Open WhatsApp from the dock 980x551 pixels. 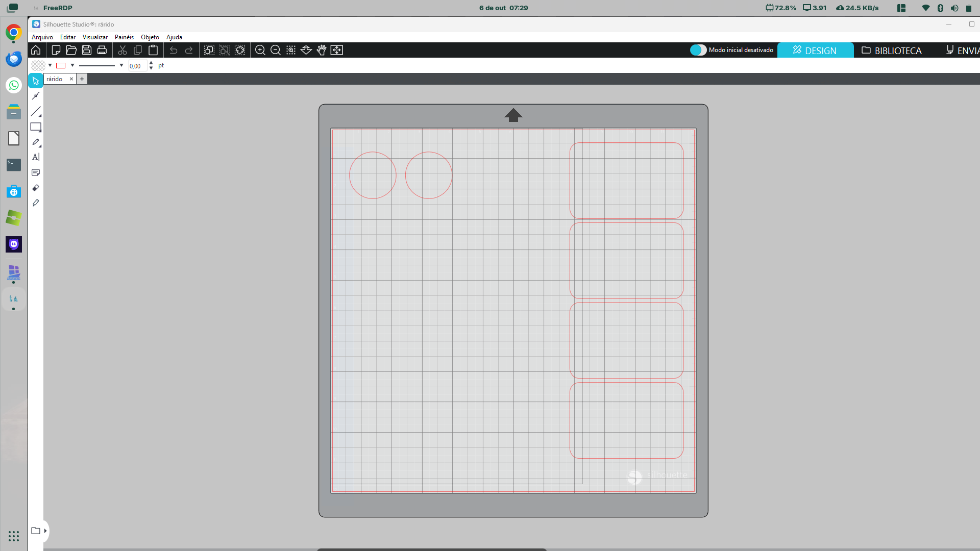(14, 85)
